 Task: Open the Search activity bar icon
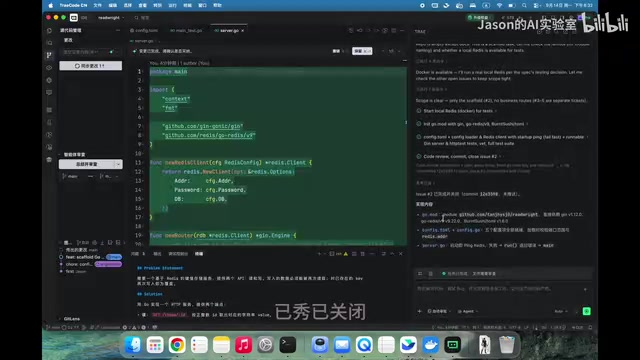point(49,43)
